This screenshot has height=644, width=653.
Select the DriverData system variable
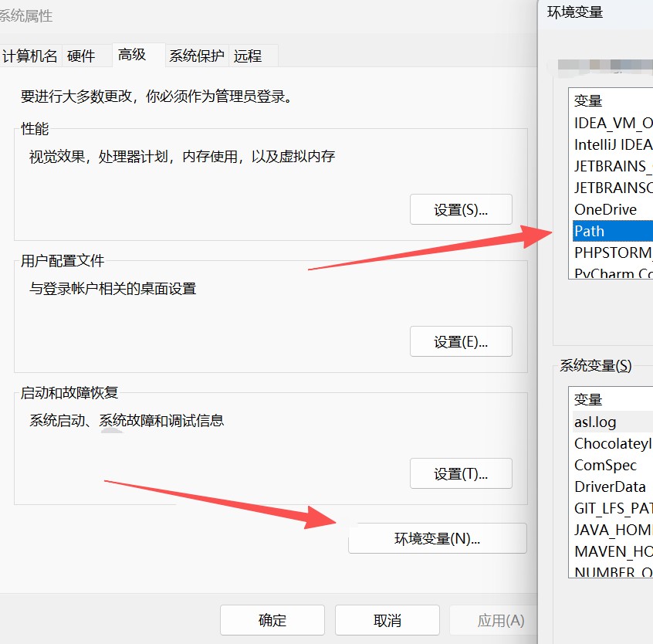coord(613,486)
